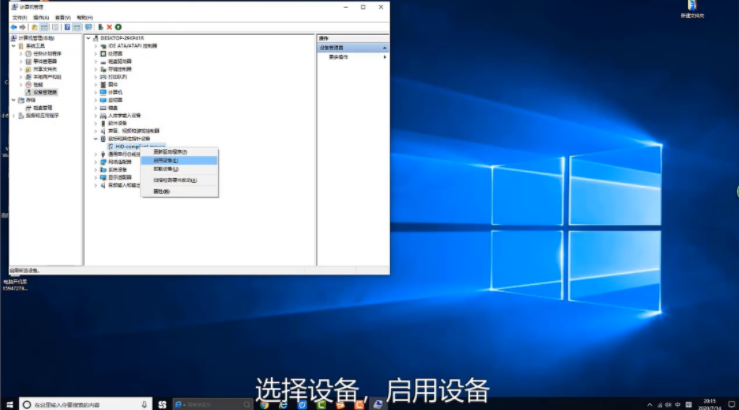Expand the 服务和应用程序 services node arrow

coord(14,115)
